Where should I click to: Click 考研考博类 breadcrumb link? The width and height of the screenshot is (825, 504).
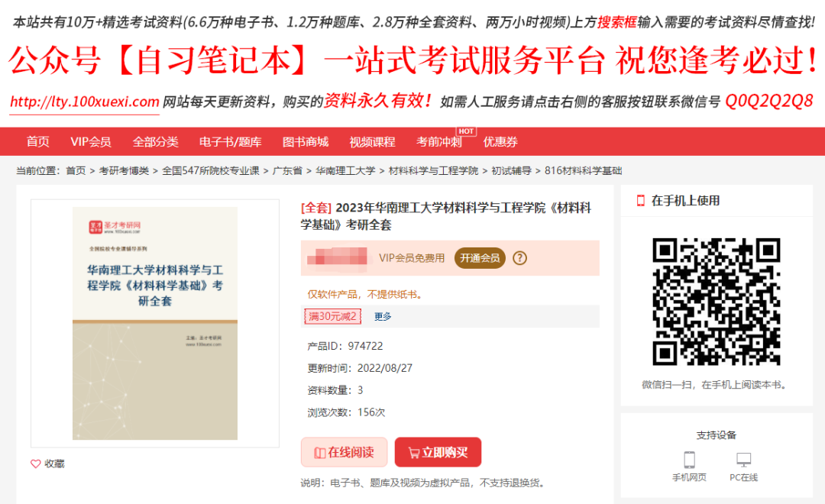coord(124,170)
